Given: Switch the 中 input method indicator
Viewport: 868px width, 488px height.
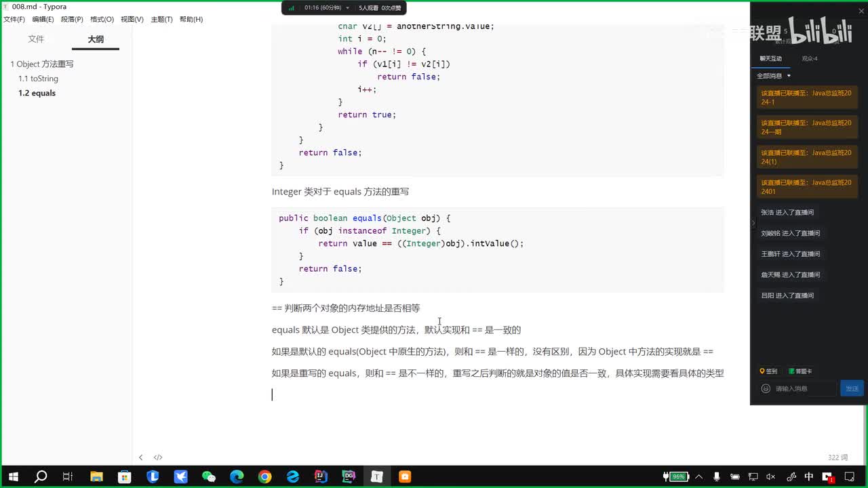Looking at the screenshot, I should [x=809, y=476].
